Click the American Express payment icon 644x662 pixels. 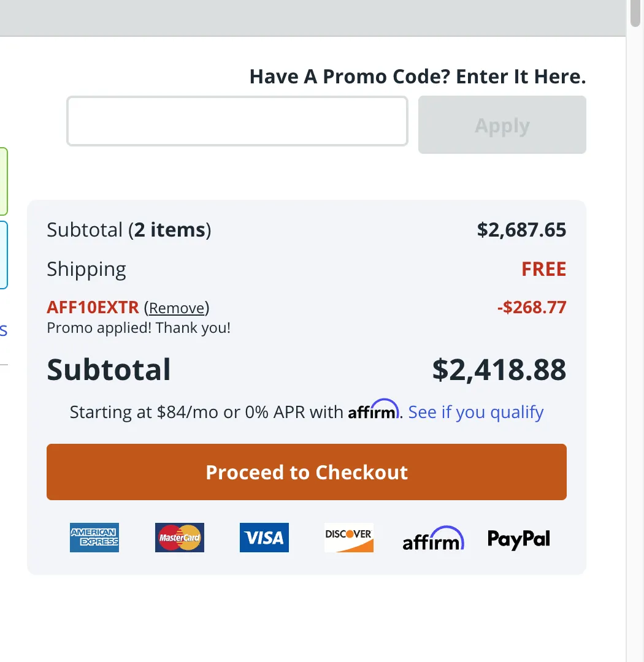point(94,538)
